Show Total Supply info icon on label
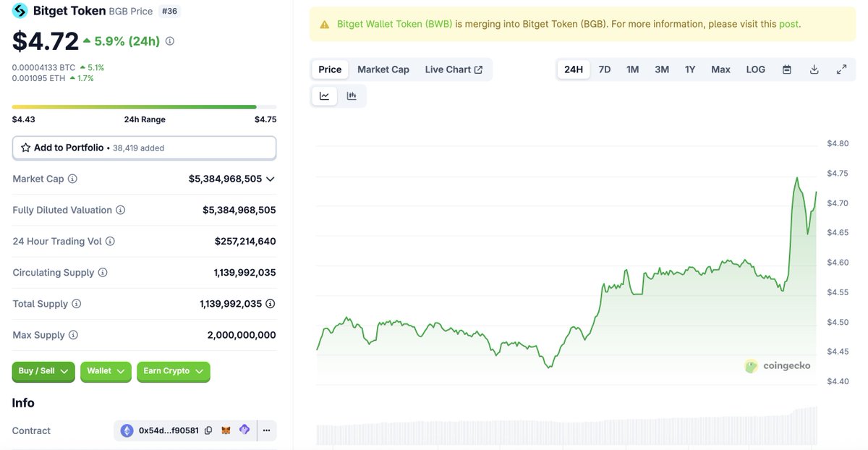This screenshot has height=450, width=868. pyautogui.click(x=77, y=304)
